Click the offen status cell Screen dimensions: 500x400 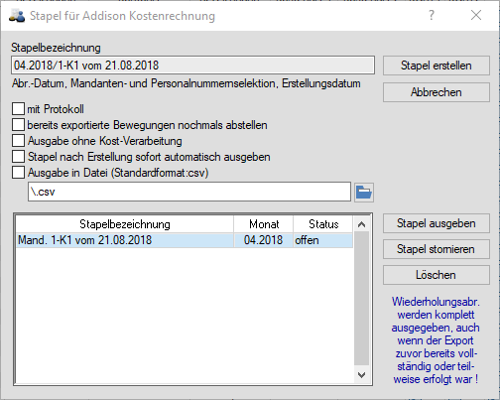tap(323, 240)
